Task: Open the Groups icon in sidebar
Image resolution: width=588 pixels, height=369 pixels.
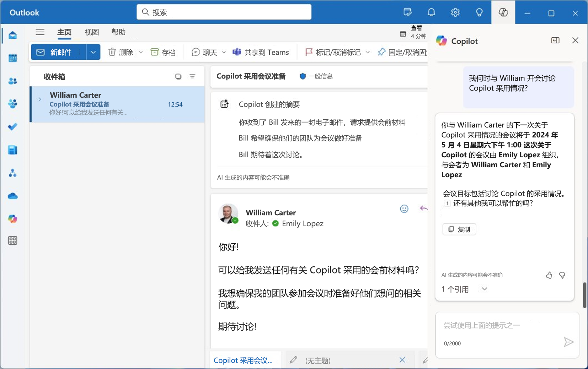Action: [13, 104]
